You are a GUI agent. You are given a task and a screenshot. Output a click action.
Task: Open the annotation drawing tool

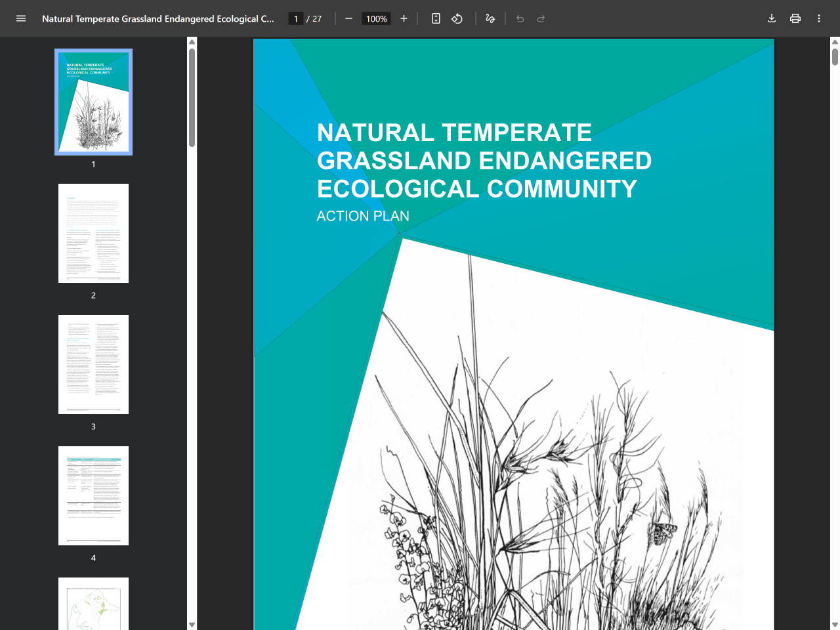point(490,18)
